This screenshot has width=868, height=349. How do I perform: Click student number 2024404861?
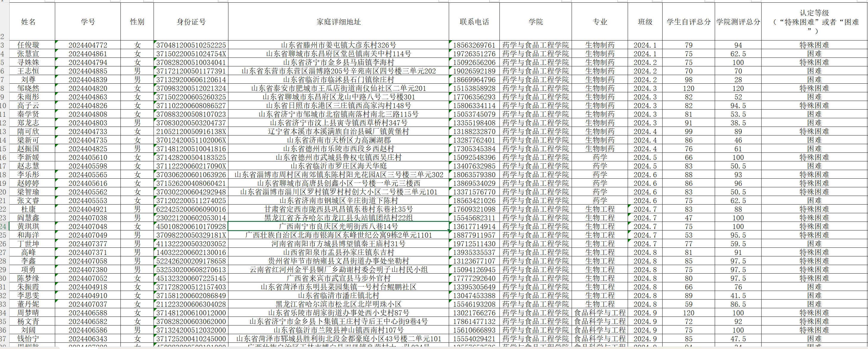point(88,54)
